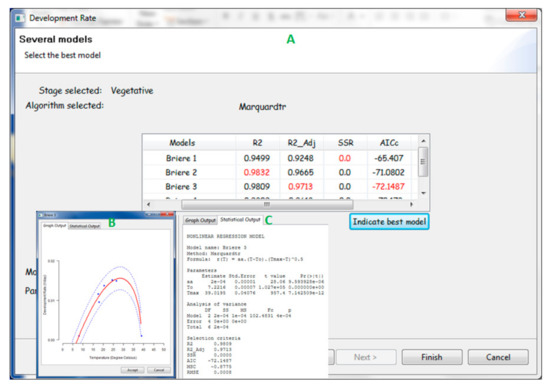This screenshot has width=550, height=388.
Task: Select the Briere 3 model row
Action: pos(281,186)
